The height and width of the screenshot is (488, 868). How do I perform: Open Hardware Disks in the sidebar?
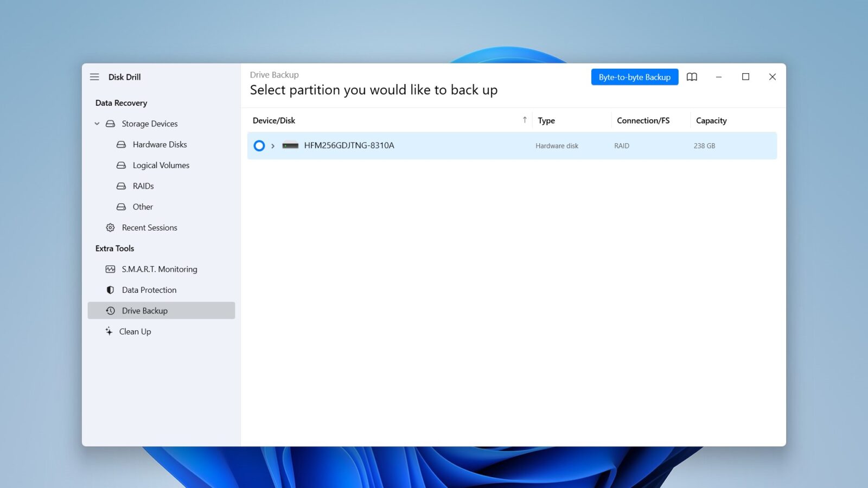[x=159, y=145]
